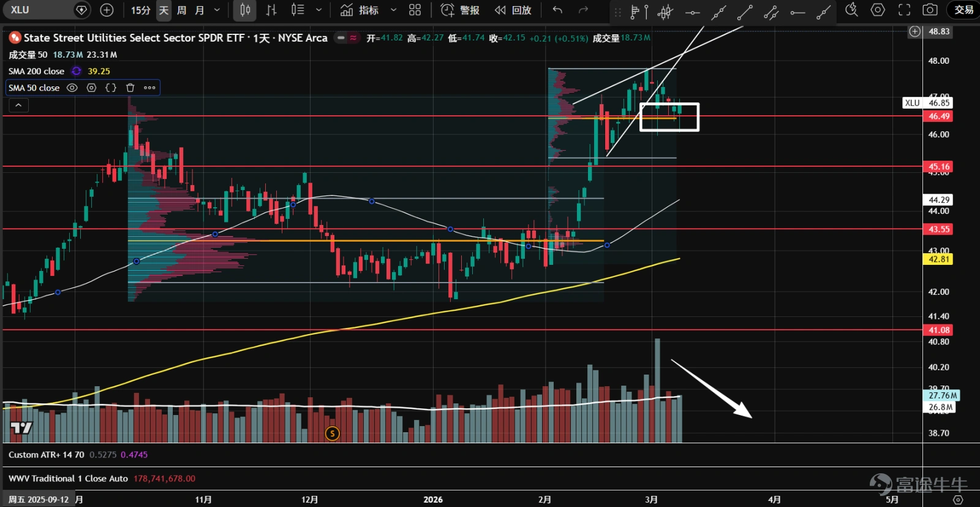
Task: Click the WWV Traditional 1 Close Auto legend
Action: (68, 479)
